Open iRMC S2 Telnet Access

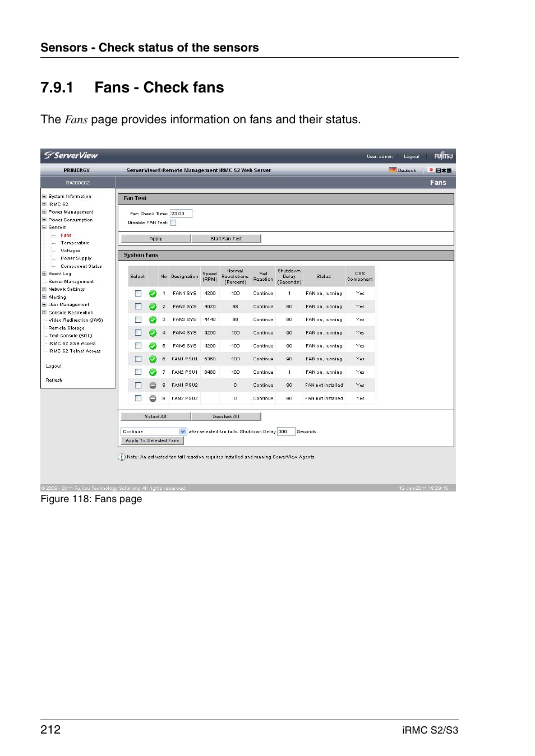(75, 351)
